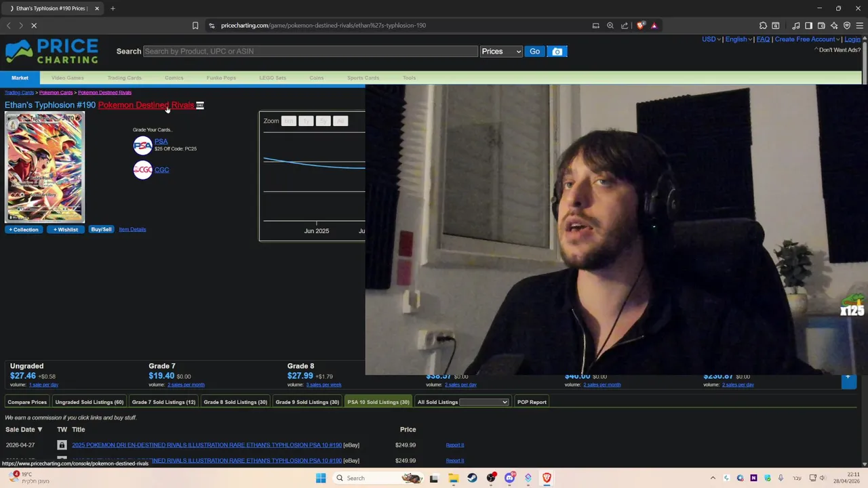Click the bookmark icon in address bar
This screenshot has height=488, width=868.
(x=195, y=26)
